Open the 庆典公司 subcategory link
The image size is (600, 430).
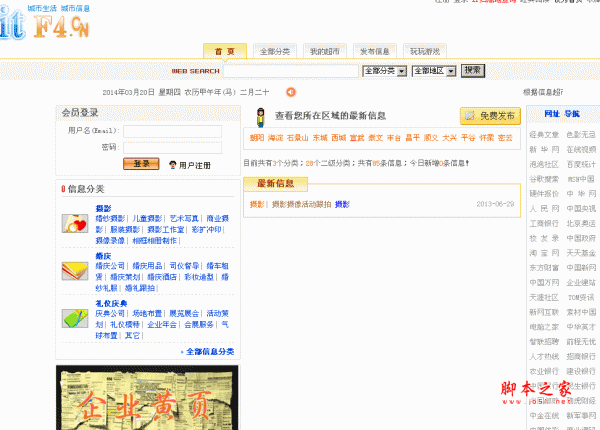(110, 313)
